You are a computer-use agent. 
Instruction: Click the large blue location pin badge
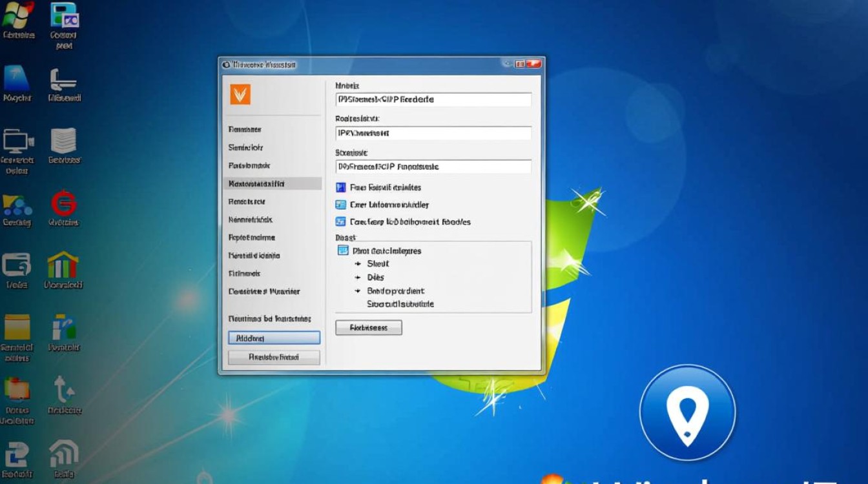[x=687, y=413]
